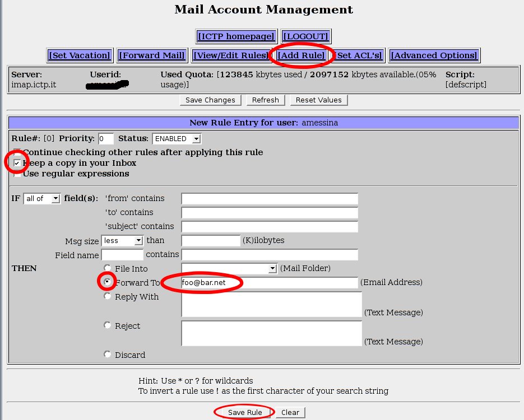
Task: Select the Add Rule menu item
Action: [x=302, y=55]
